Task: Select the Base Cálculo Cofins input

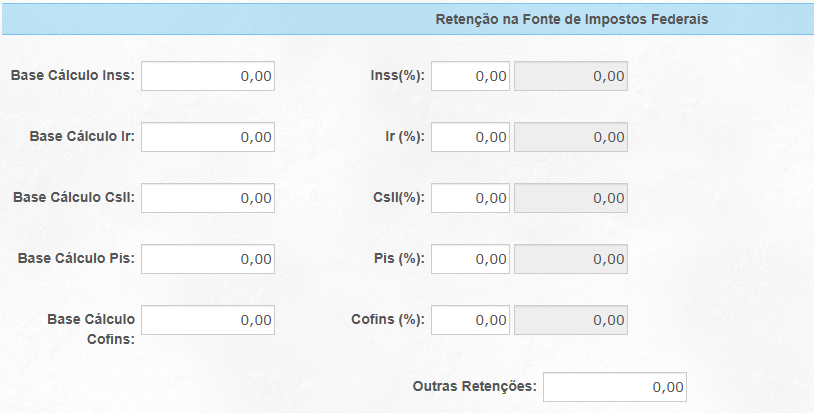Action: tap(208, 320)
